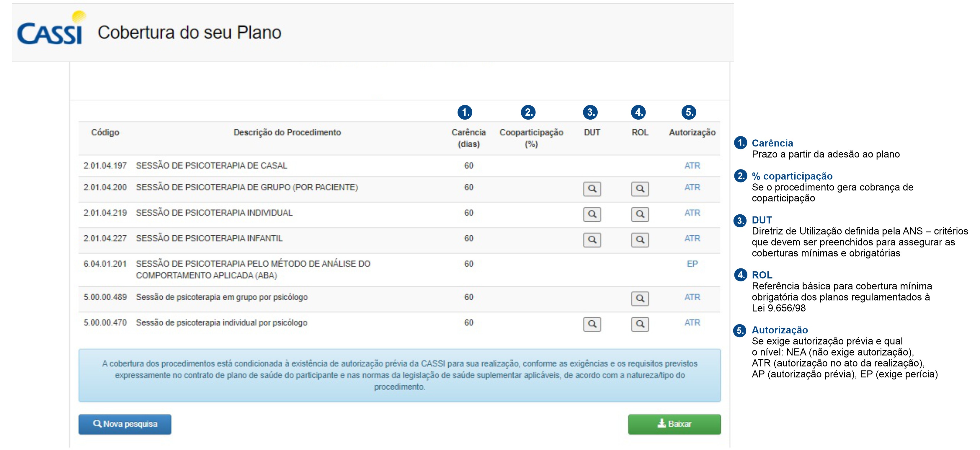Open ROL magnifier for Psicoterapia Infantil
The width and height of the screenshot is (980, 450).
[640, 240]
